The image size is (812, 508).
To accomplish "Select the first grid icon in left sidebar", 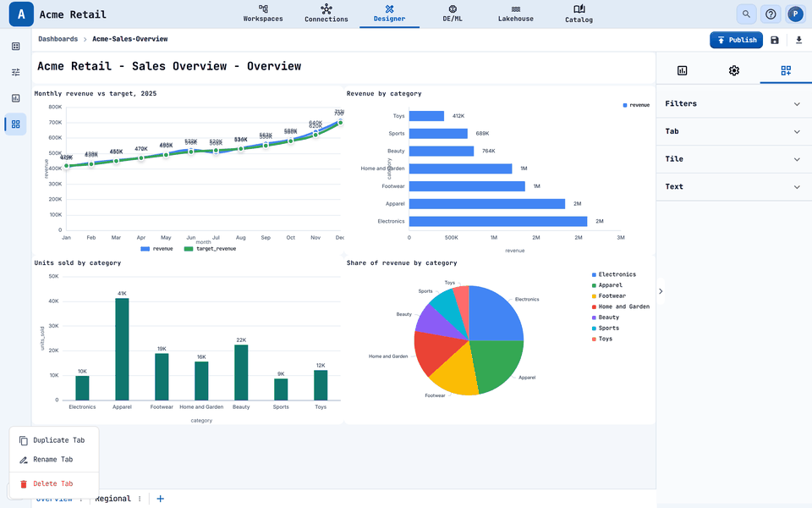I will click(15, 46).
